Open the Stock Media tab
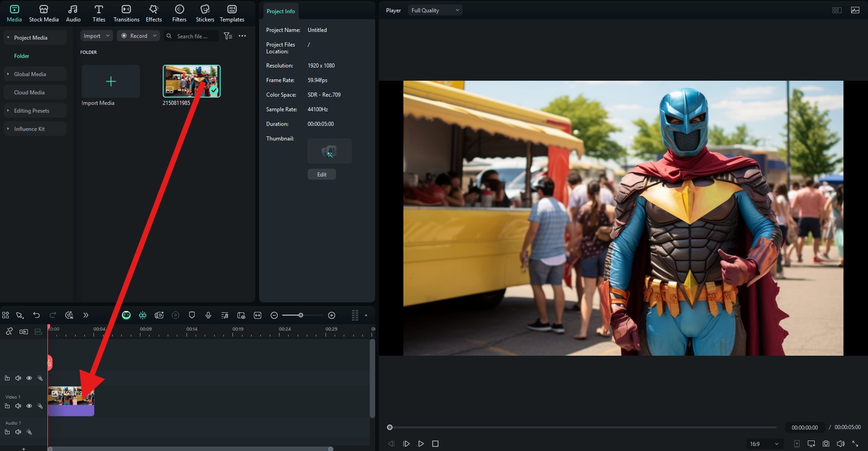 [x=44, y=13]
